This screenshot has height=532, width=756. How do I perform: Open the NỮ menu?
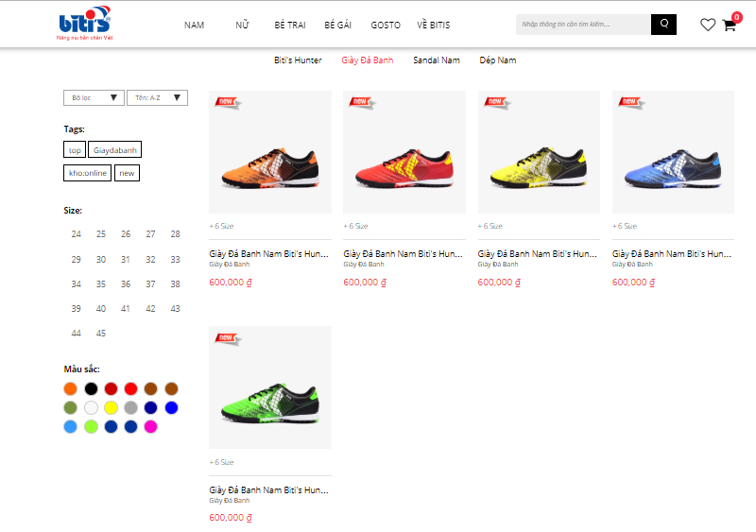[242, 26]
